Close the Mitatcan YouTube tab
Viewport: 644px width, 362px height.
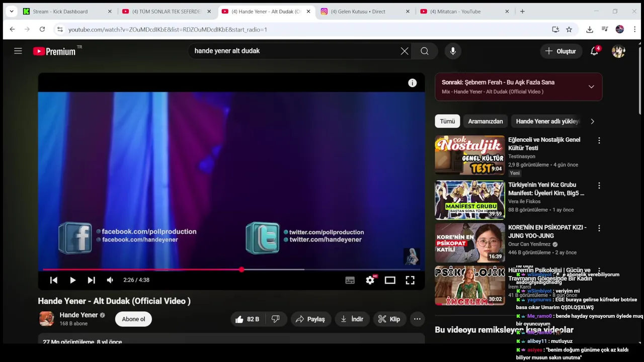(507, 11)
